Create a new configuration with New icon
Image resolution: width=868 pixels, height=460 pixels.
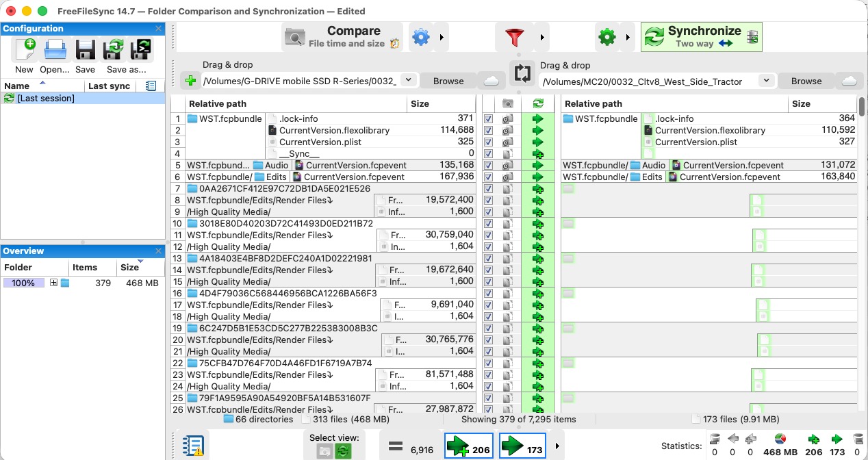[x=24, y=51]
